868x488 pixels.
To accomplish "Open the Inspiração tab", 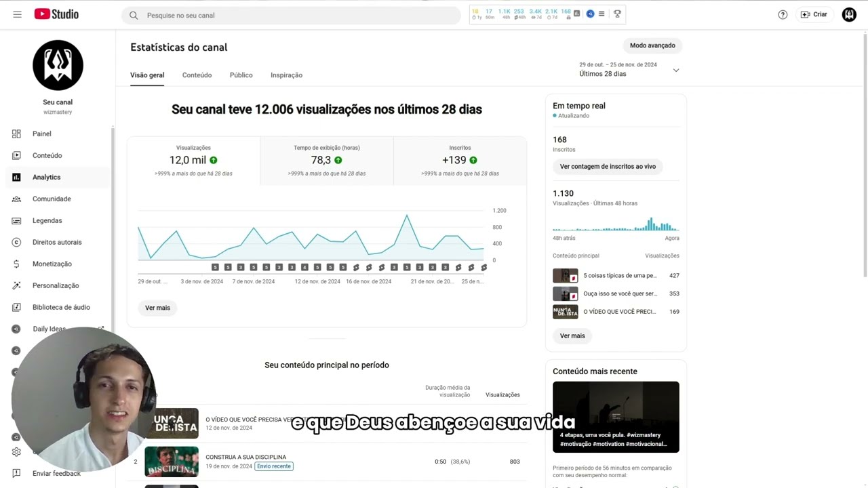I will [x=286, y=75].
